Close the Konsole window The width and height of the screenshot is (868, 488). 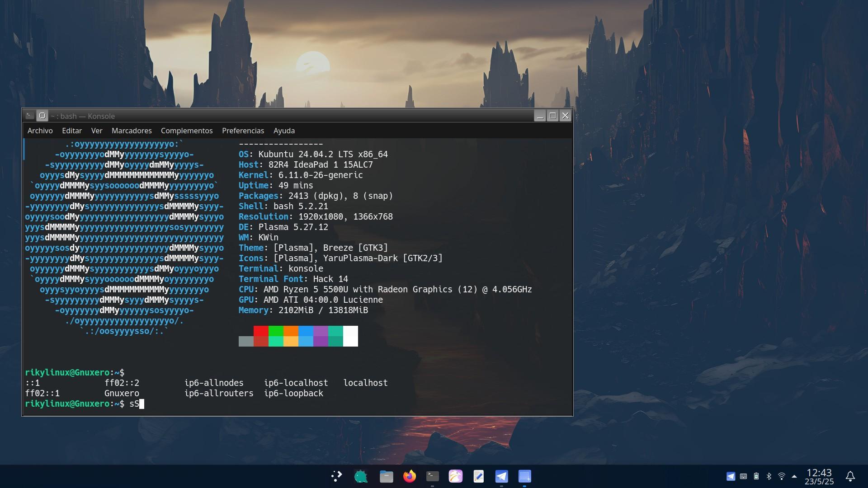point(565,116)
